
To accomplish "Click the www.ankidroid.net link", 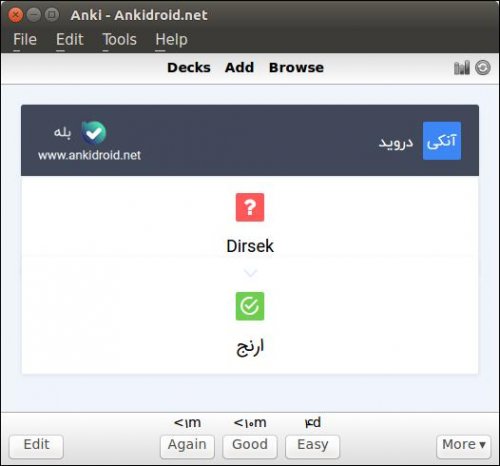I will click(x=89, y=155).
